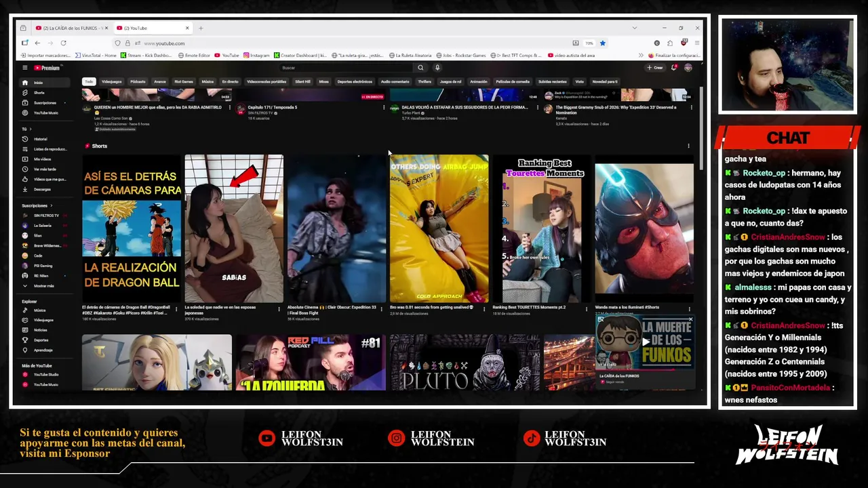Open the Dragon Ball behind-the-scenes short
The image size is (868, 488).
[x=132, y=228]
